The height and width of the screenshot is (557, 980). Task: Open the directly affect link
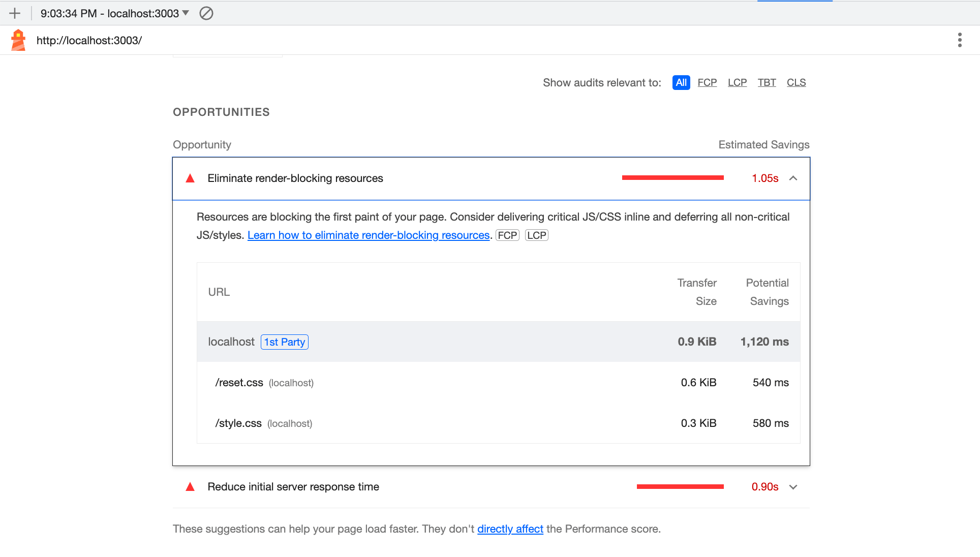(510, 529)
